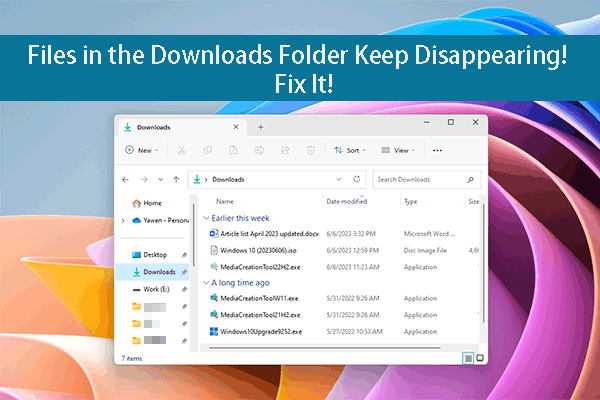Open a new tab with plus button
Viewport: 600px width, 400px height.
click(x=261, y=127)
